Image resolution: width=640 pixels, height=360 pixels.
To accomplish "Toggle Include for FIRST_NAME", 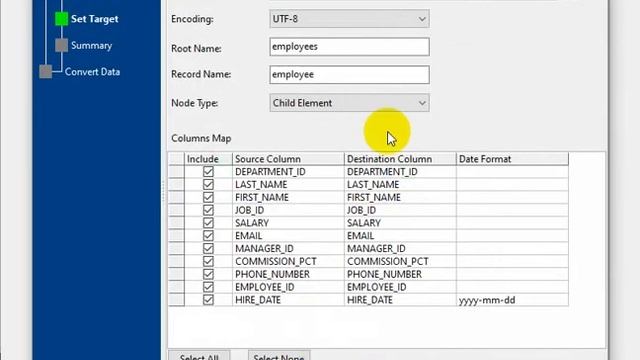I will coord(208,197).
